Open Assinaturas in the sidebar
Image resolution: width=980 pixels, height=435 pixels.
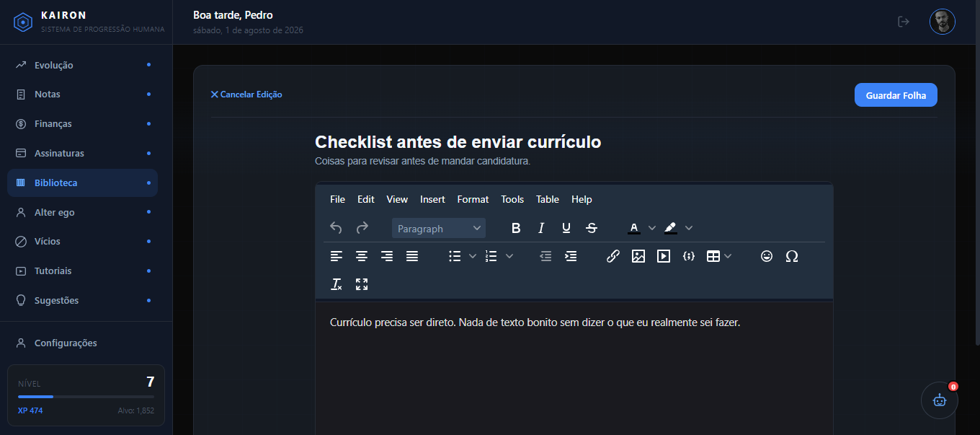82,154
